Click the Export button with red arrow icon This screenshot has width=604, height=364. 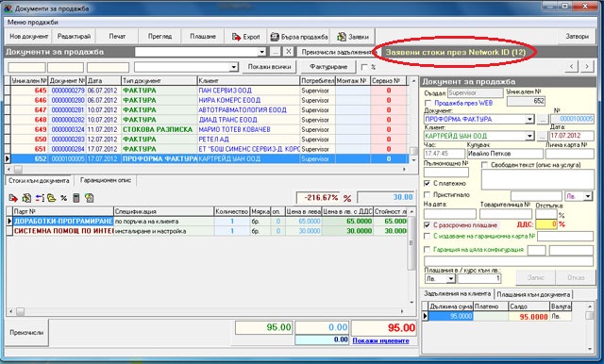tap(245, 37)
